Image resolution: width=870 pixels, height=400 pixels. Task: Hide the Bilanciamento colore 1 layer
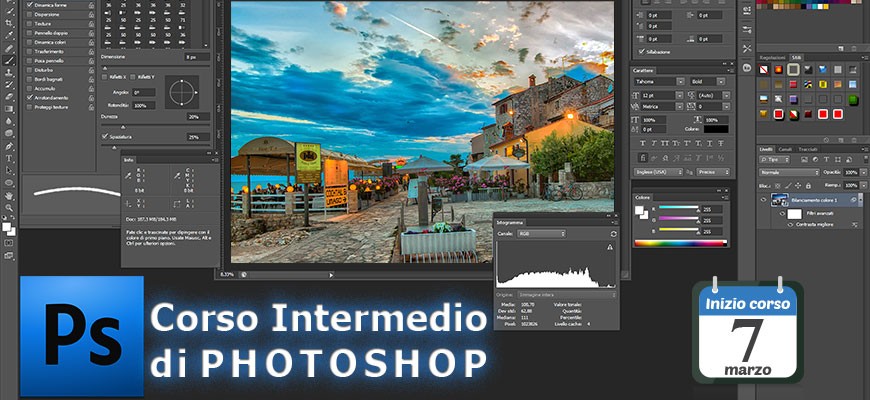point(763,199)
